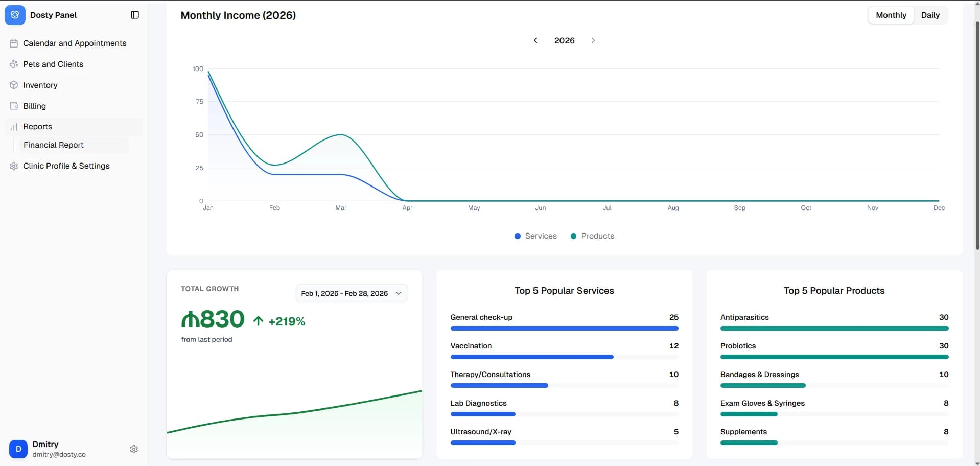
Task: Click the Billing sidebar icon
Action: pos(14,106)
